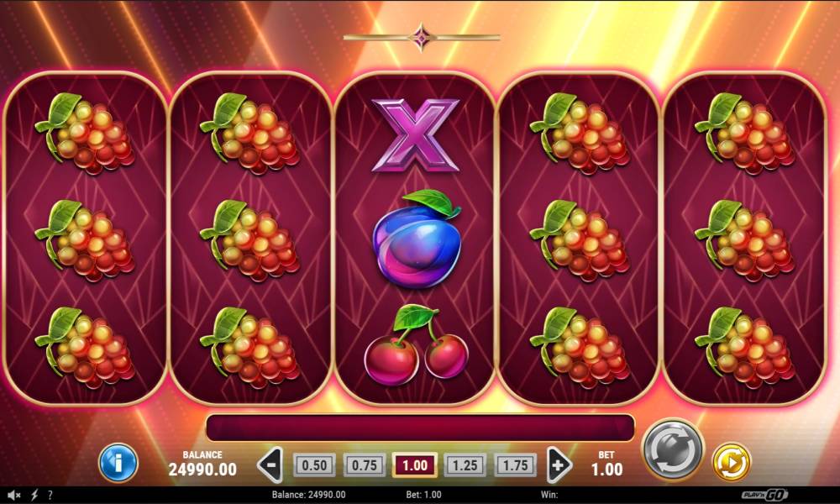Select the 1.00 bet value

click(415, 465)
